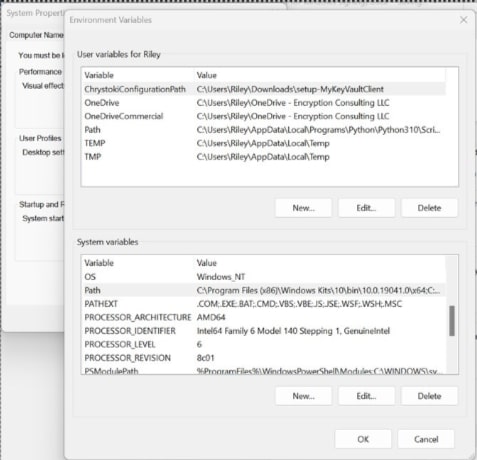Select the OneDriveCommercial variable row
The height and width of the screenshot is (460, 477).
pos(263,116)
